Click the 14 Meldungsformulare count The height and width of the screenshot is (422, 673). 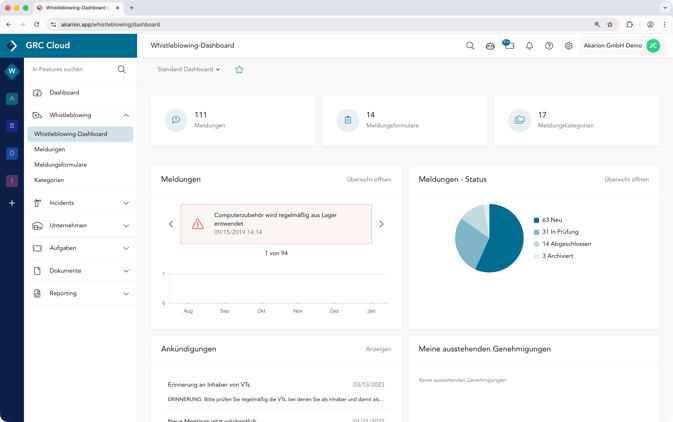point(370,115)
